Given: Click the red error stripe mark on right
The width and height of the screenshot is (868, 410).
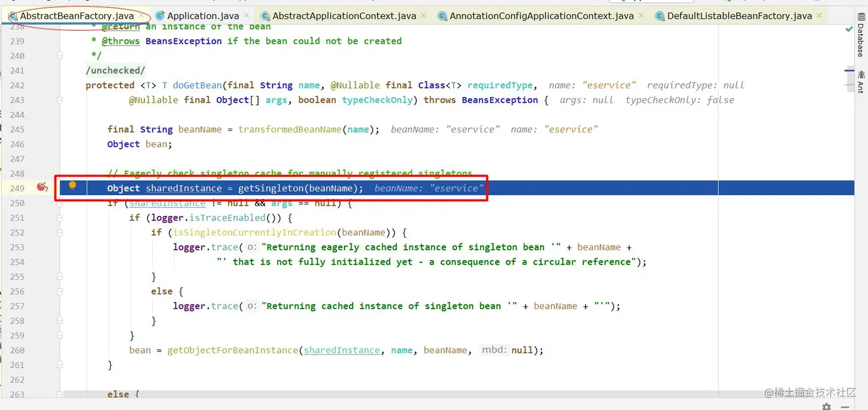Looking at the screenshot, I should 849,84.
